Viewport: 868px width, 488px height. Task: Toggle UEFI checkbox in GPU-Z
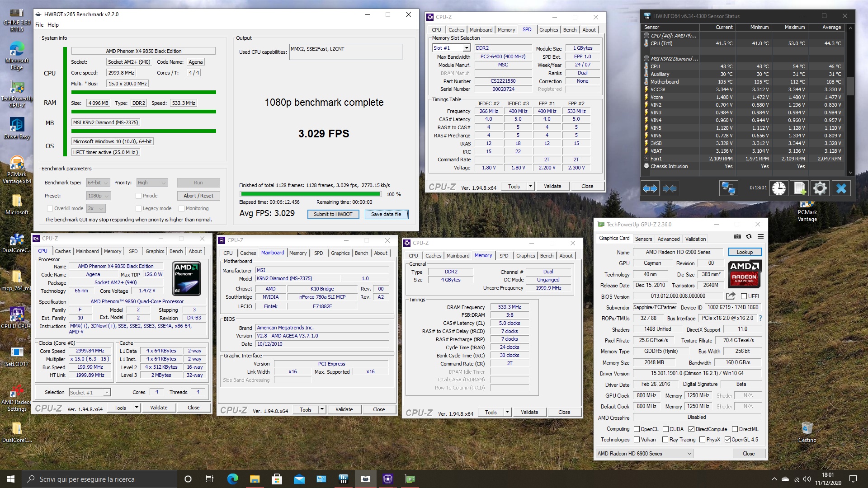point(744,296)
